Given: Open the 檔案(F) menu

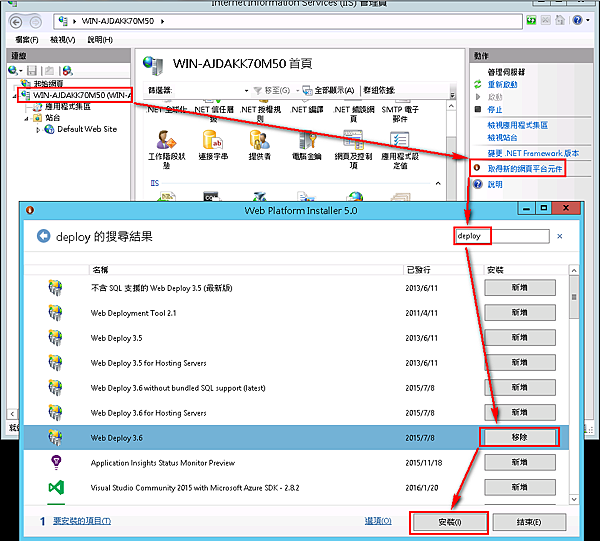Looking at the screenshot, I should pos(27,39).
